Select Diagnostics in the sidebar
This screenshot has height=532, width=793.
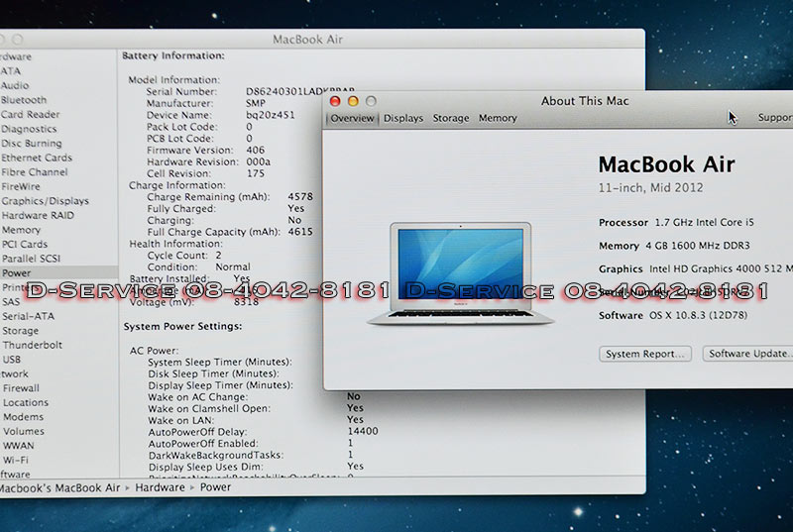pyautogui.click(x=29, y=129)
